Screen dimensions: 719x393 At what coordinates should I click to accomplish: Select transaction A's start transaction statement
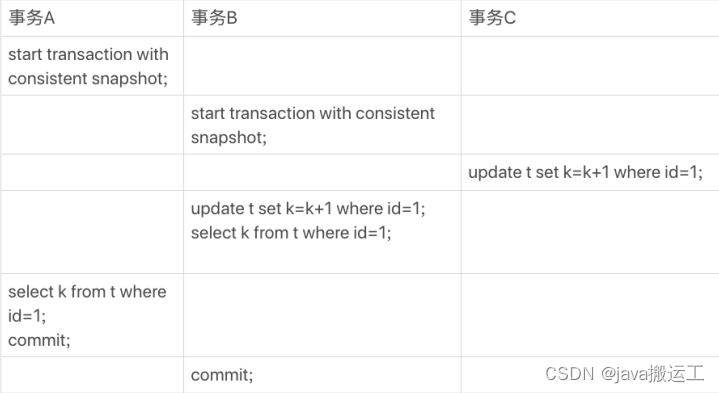(88, 66)
